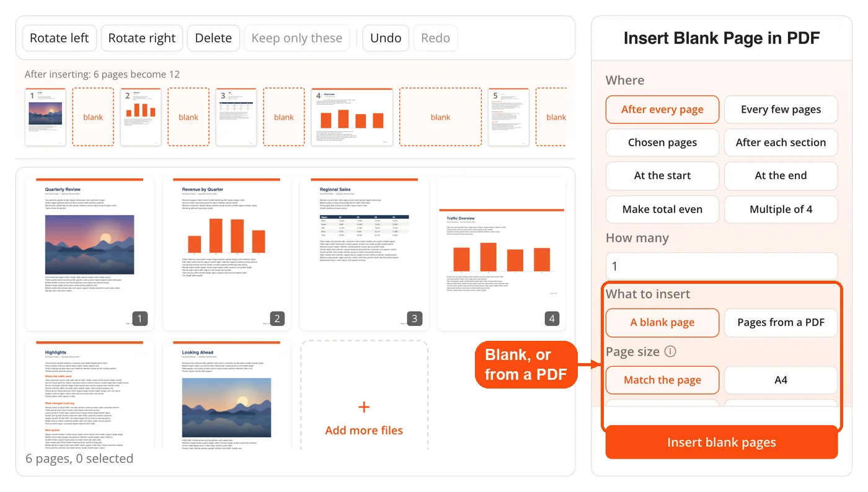
Task: Select the Chosen pages option
Action: (x=662, y=143)
